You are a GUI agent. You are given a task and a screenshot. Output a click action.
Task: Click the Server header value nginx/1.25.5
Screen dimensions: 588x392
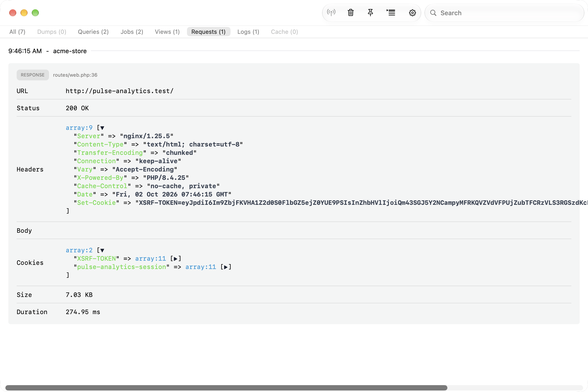[x=147, y=136]
